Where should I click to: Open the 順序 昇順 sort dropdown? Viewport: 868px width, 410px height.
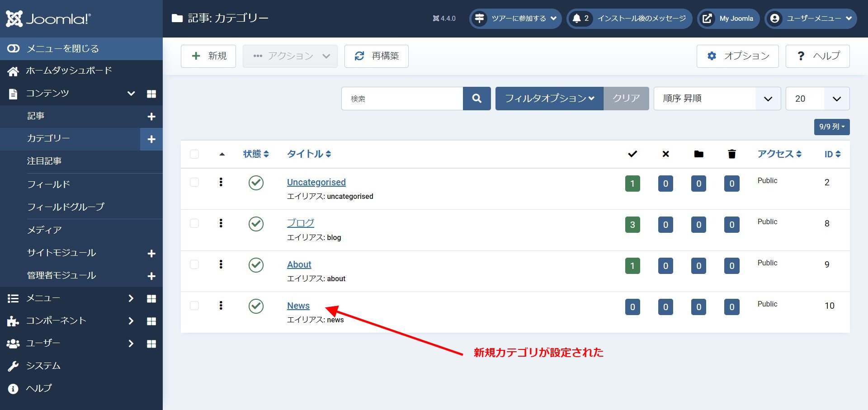point(717,99)
